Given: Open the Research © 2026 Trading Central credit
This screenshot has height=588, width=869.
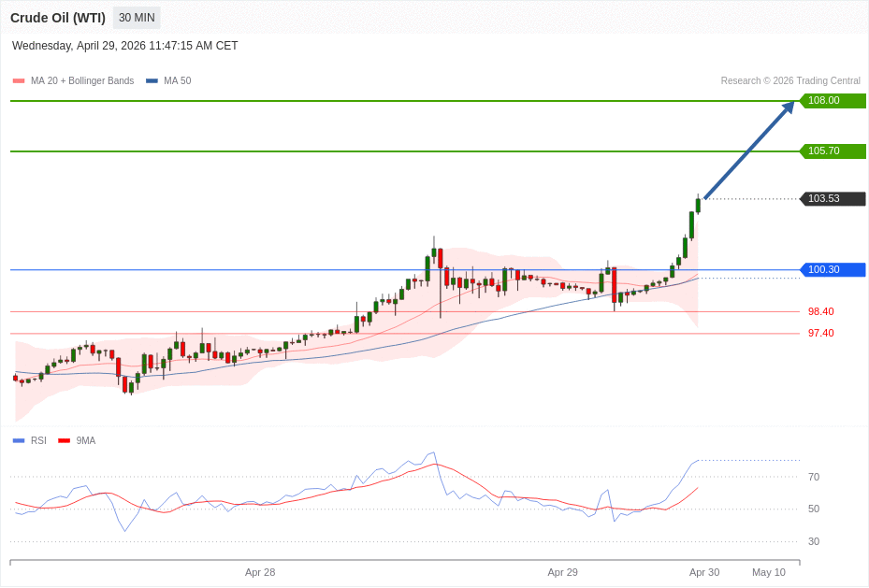Looking at the screenshot, I should click(x=789, y=81).
